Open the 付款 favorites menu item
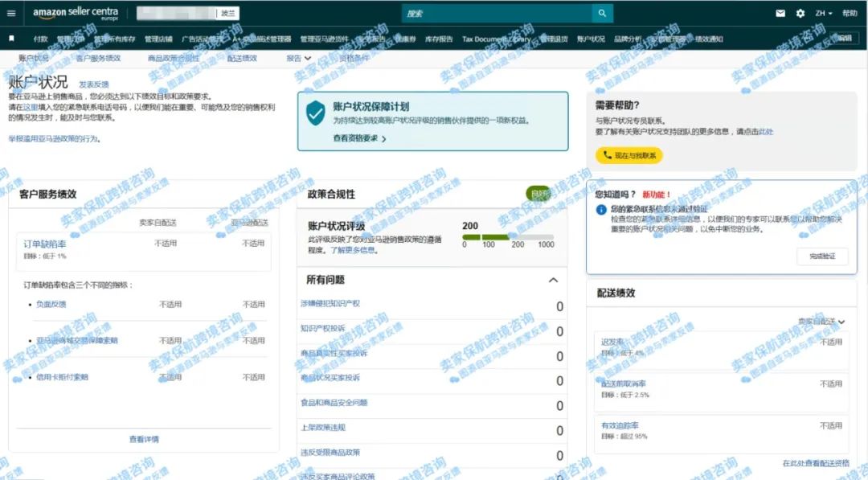Viewport: 868px width, 480px height. pyautogui.click(x=40, y=39)
